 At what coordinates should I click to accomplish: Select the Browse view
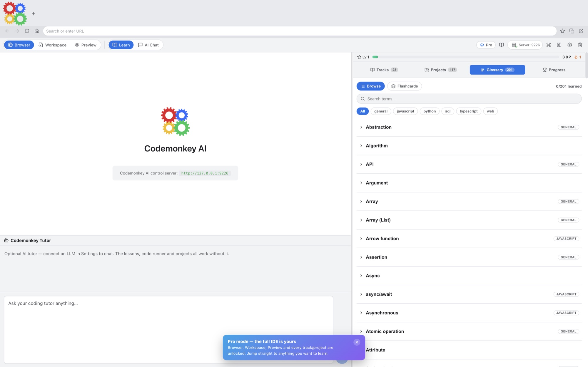(x=370, y=86)
